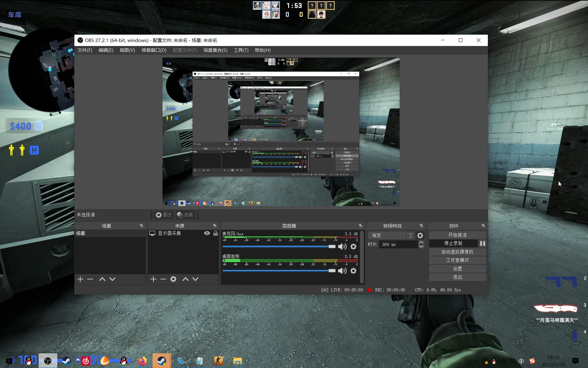Screen dimensions: 588x368
Task: Toggle lock of 显示器采集 source
Action: pyautogui.click(x=216, y=233)
